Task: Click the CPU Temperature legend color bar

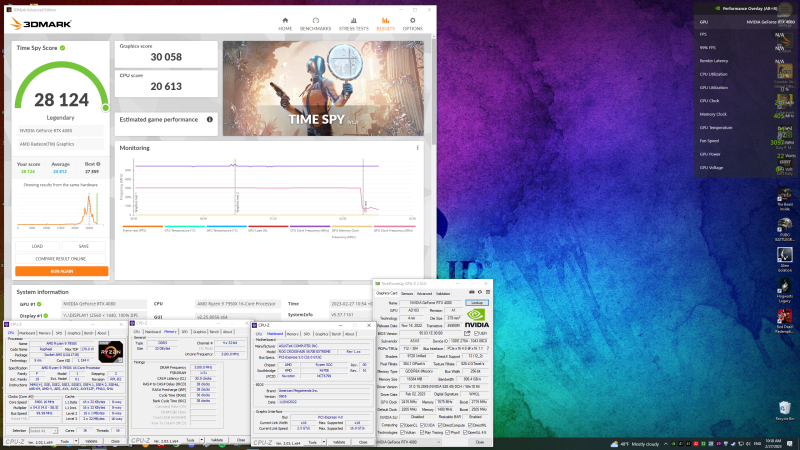Action: (x=185, y=226)
